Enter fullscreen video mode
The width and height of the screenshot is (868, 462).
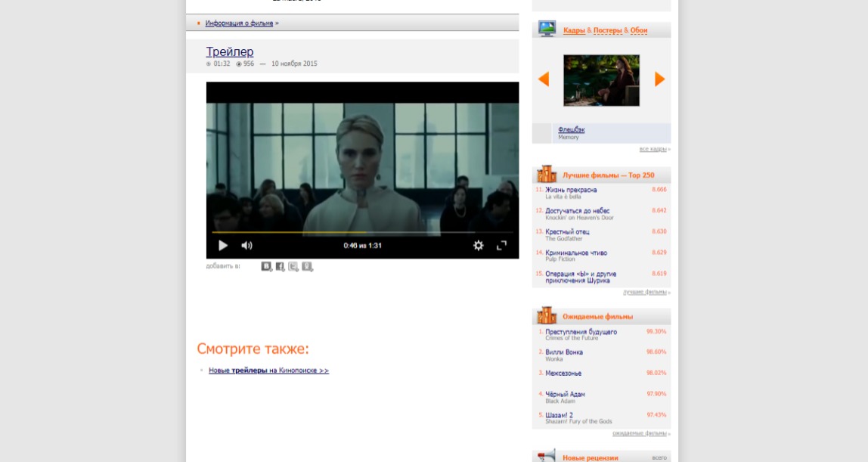pyautogui.click(x=501, y=246)
